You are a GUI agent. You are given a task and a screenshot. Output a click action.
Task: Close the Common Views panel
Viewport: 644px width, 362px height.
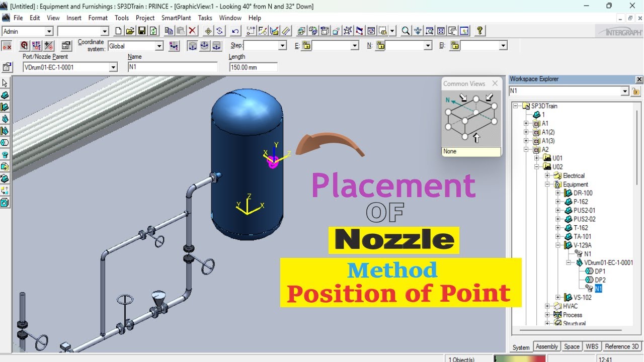pos(495,83)
